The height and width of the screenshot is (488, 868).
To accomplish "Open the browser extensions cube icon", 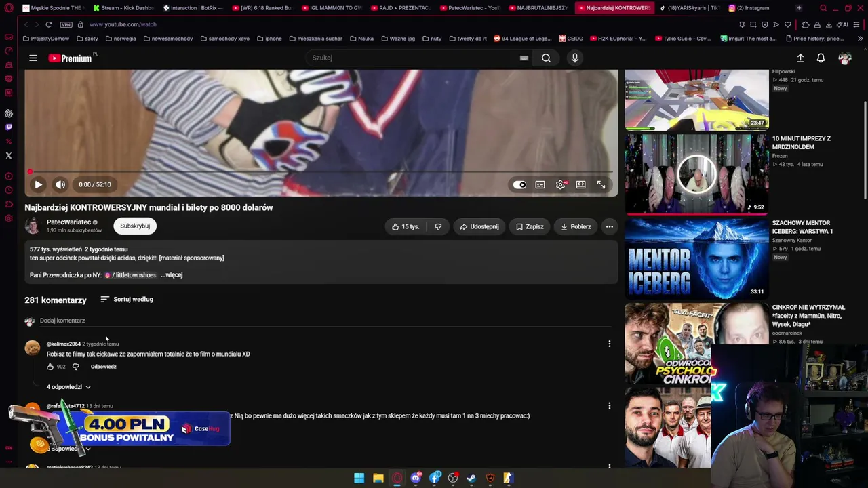I will click(805, 24).
